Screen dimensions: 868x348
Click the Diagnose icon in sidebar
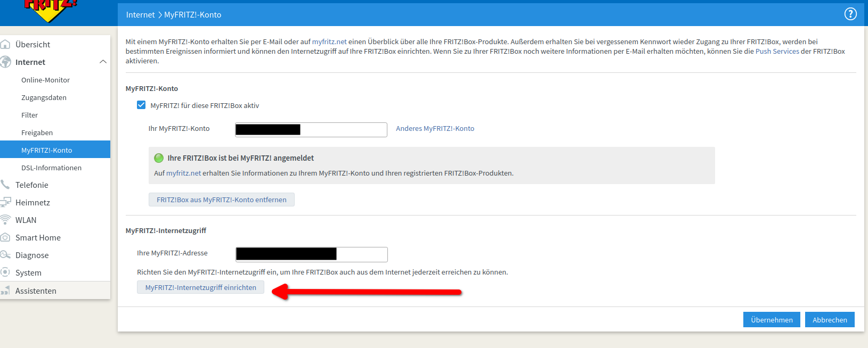click(5, 255)
